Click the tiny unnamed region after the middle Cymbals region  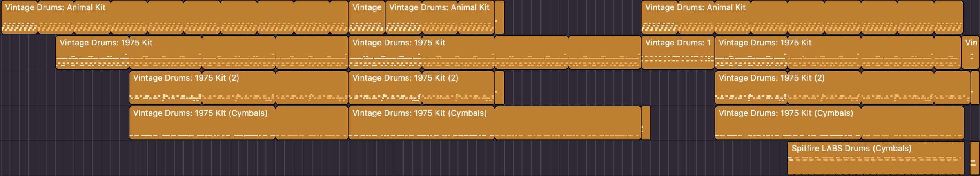coord(646,123)
